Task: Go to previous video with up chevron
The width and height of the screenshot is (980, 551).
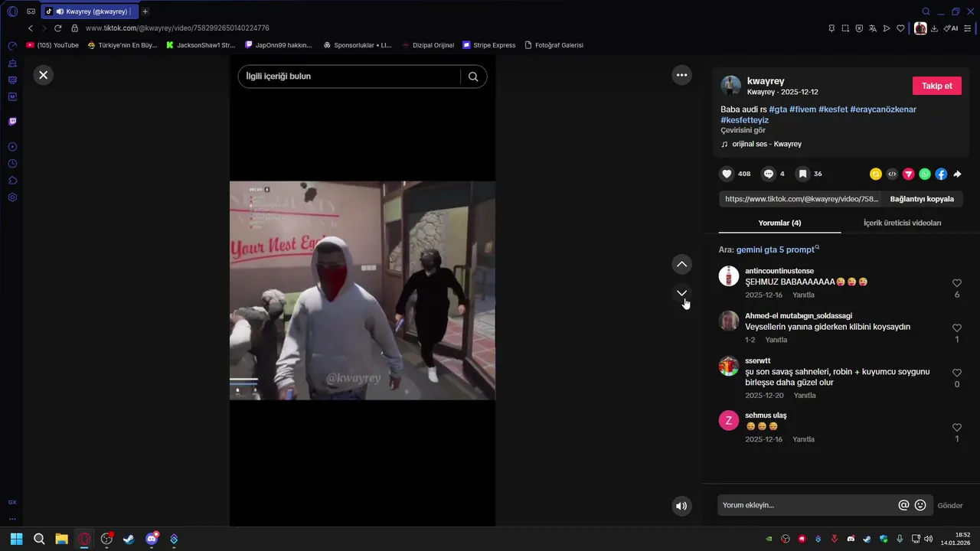Action: point(681,264)
